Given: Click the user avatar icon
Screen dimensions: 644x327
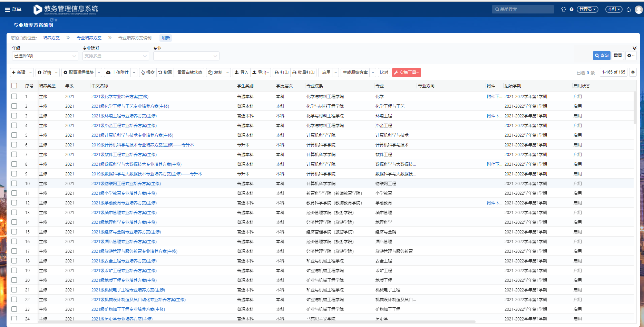Looking at the screenshot, I should click(638, 9).
